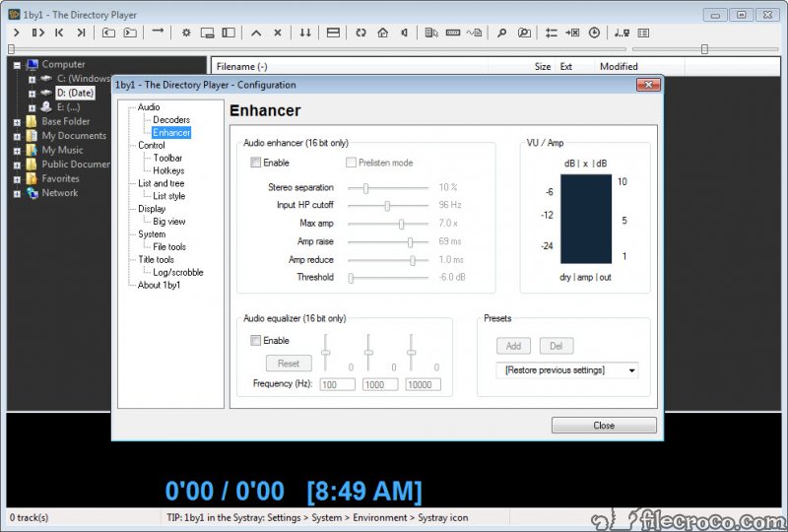Click the small window view icon
This screenshot has width=788, height=532.
click(x=207, y=33)
